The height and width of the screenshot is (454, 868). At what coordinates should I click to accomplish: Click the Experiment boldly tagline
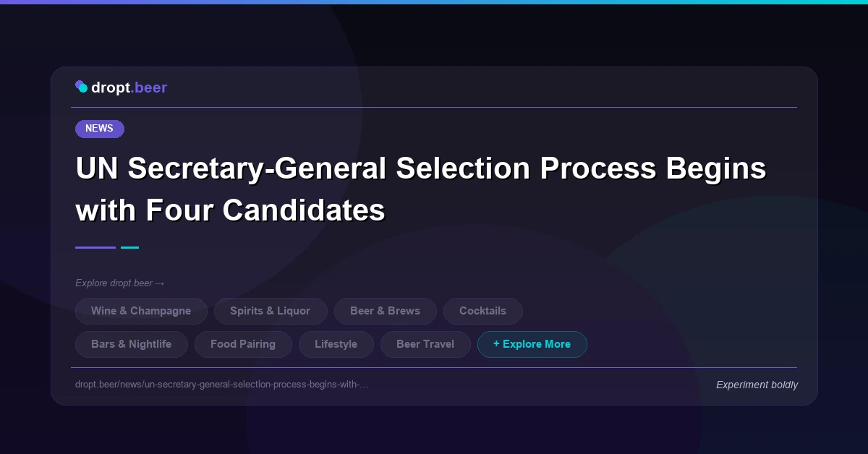pos(757,385)
